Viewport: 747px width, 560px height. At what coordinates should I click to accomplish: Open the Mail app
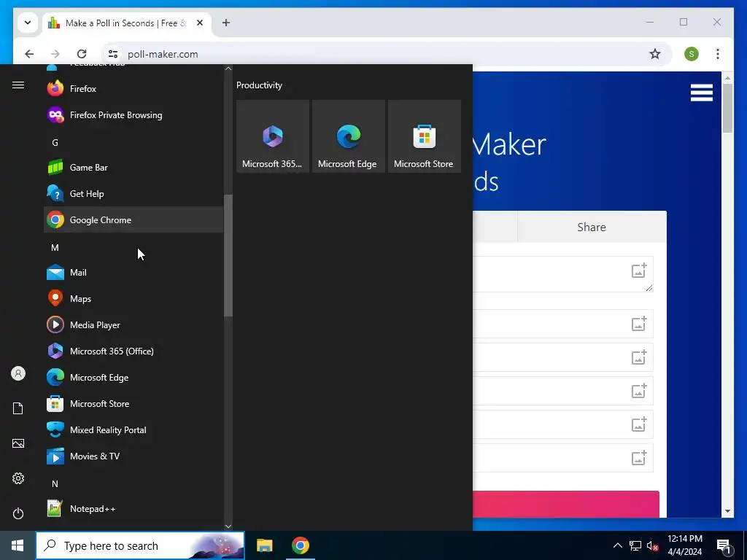(133, 273)
